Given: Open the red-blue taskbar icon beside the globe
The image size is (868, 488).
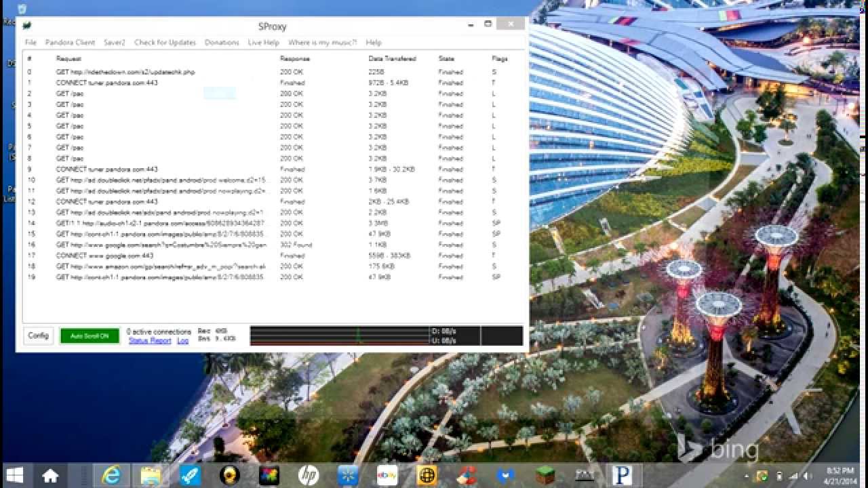Looking at the screenshot, I should 466,476.
